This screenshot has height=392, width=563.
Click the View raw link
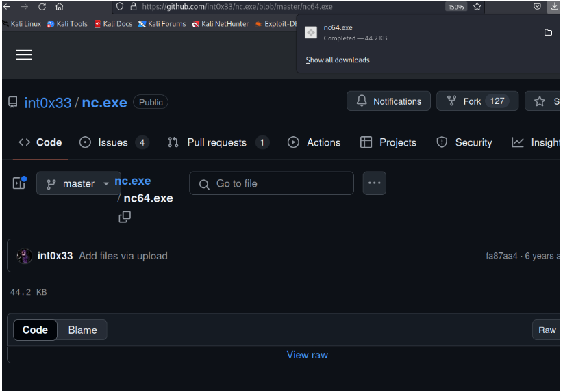(307, 355)
